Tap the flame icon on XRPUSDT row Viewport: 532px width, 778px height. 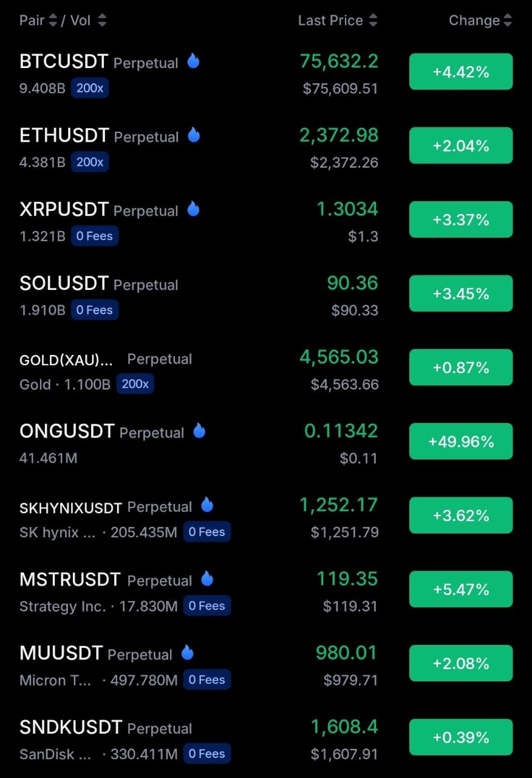coord(193,209)
